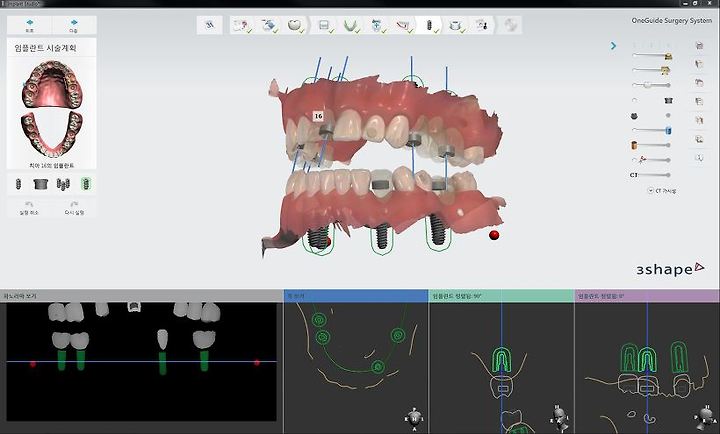Image resolution: width=720 pixels, height=434 pixels.
Task: Adjust the lower jaw model visibility slider
Action: [652, 70]
